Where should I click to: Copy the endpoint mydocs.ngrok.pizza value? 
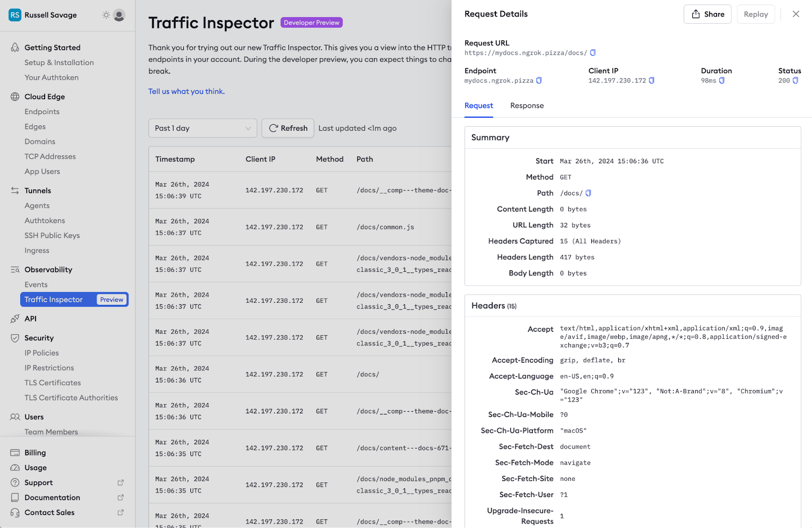(539, 80)
